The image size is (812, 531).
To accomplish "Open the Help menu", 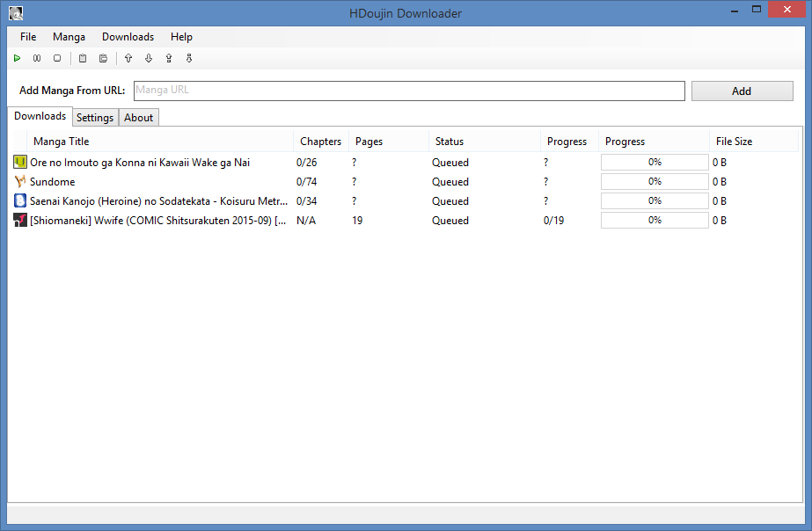I will tap(181, 37).
